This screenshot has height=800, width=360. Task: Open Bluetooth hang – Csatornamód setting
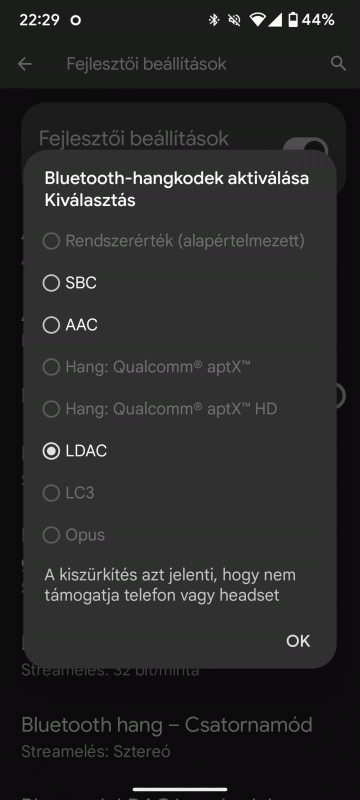click(167, 736)
